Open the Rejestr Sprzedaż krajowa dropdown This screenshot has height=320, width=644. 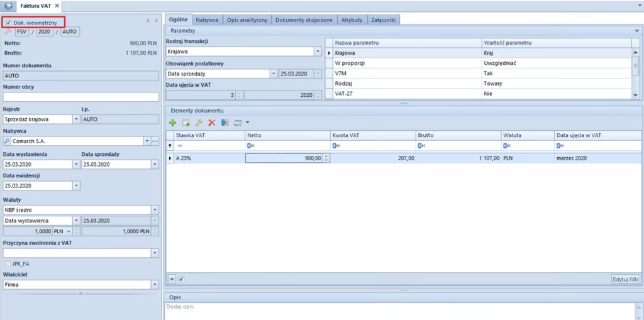[x=76, y=119]
